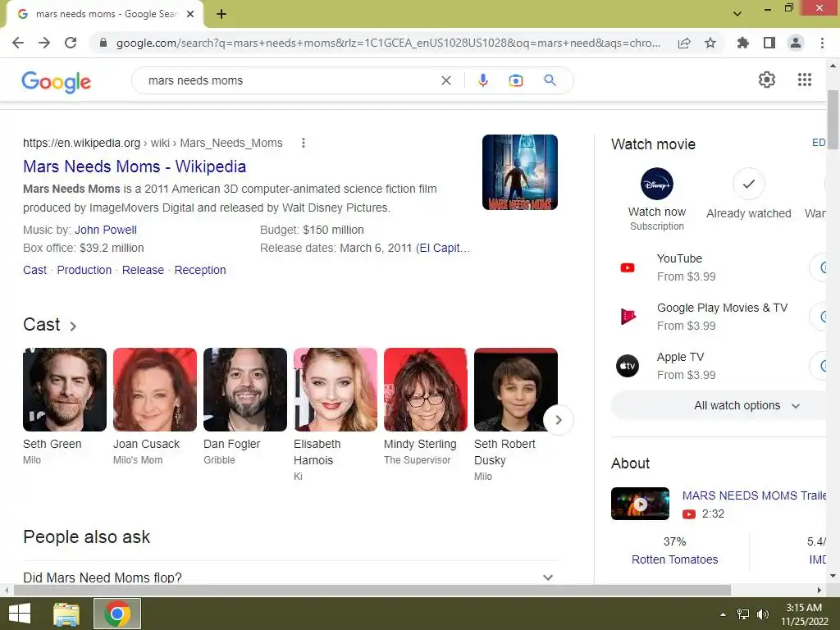Open Google search settings gear
840x630 pixels.
coord(767,80)
